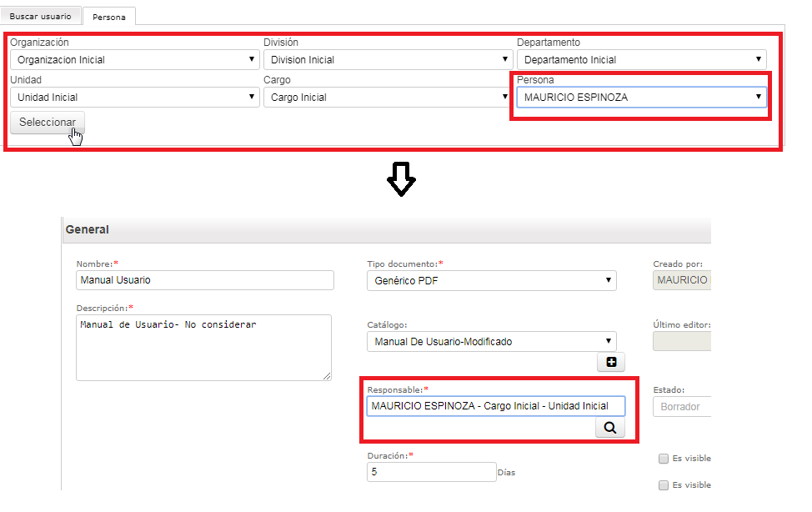Expand the Catálogo dropdown

click(491, 342)
